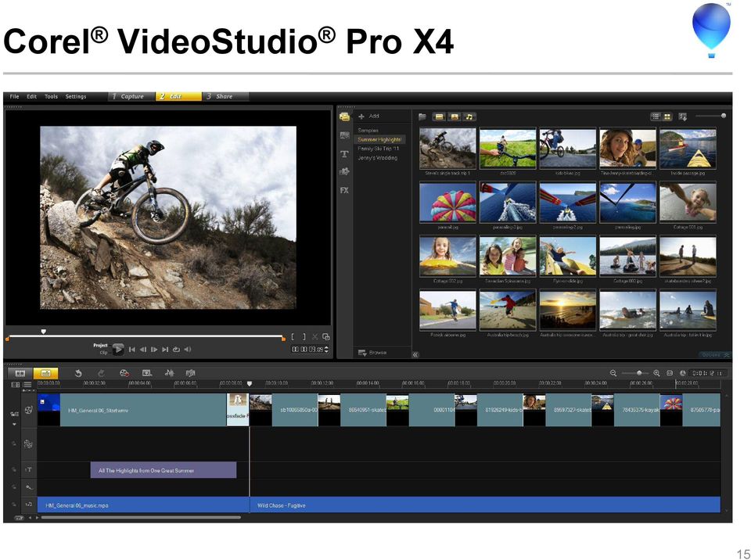Open the File menu

click(14, 96)
